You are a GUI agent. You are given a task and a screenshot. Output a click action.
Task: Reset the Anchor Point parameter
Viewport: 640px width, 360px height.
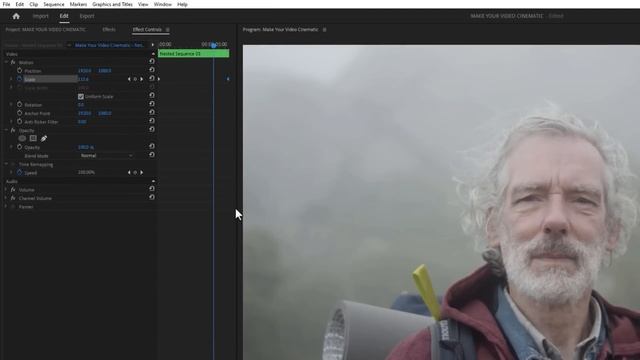152,112
